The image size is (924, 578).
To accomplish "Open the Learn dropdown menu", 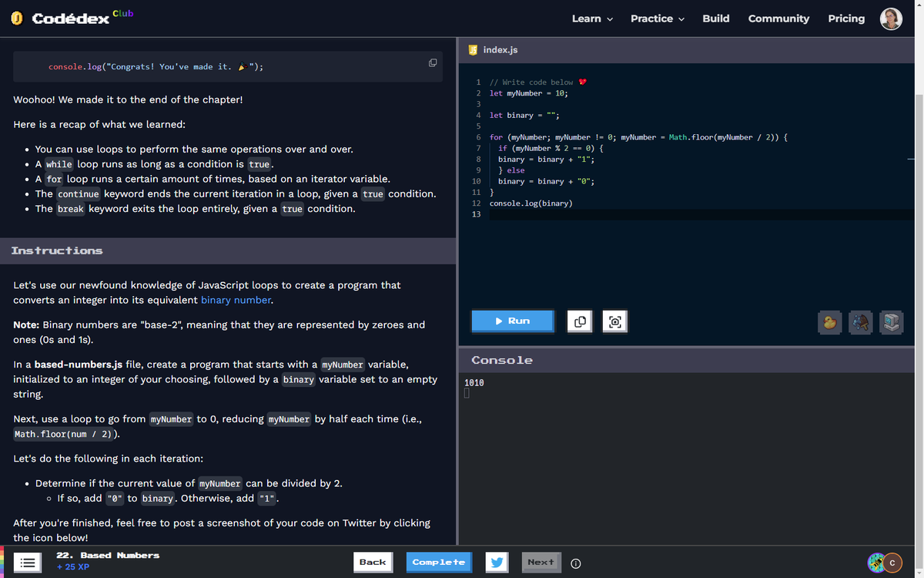I will [592, 18].
